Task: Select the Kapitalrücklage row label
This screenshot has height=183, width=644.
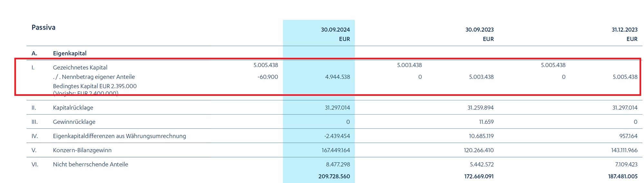Action: tap(73, 107)
